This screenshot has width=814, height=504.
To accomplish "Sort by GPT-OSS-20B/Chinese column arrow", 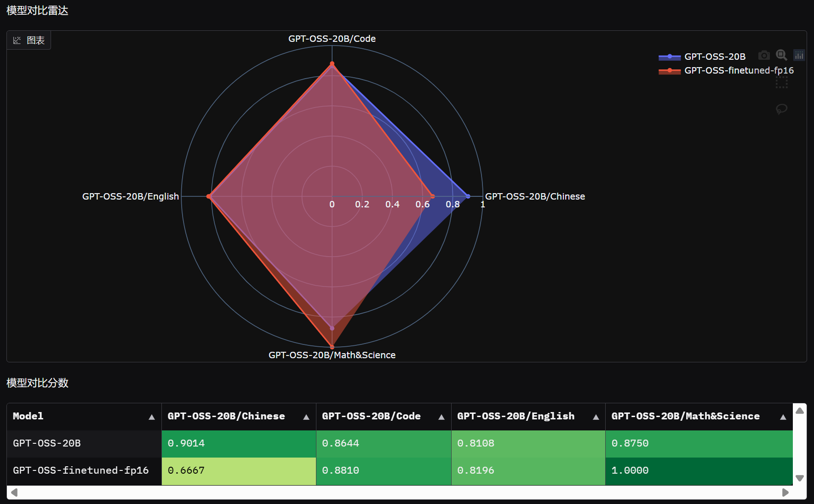I will coord(306,417).
